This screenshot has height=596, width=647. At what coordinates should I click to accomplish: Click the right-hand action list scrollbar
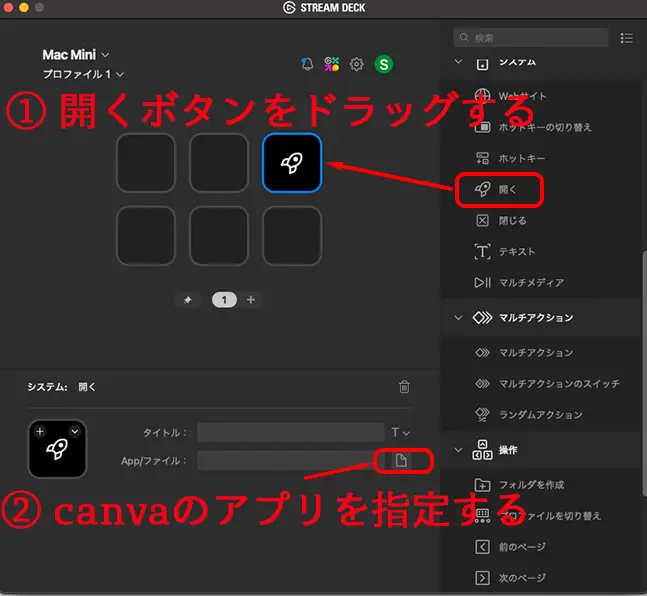click(644, 373)
